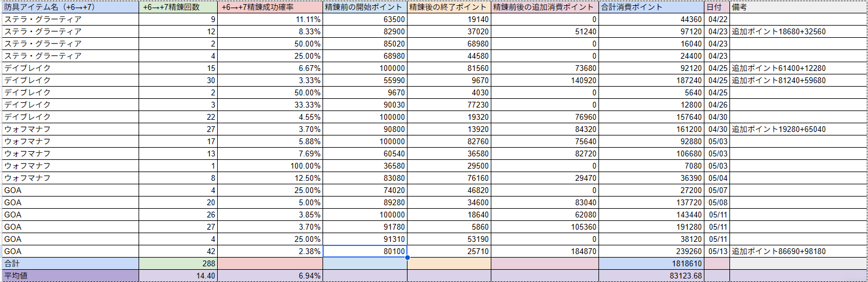
Task: Click the date cell 05/13
Action: (716, 251)
